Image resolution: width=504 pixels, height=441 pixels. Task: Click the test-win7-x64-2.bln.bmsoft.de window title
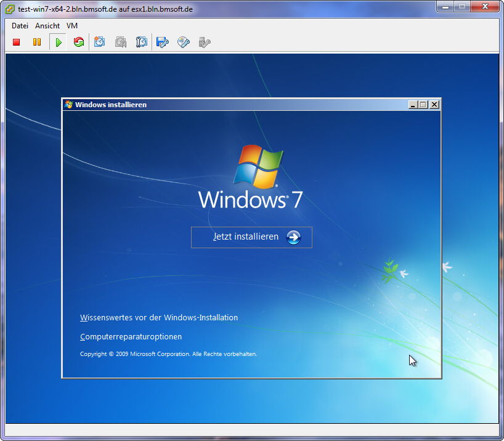click(105, 9)
